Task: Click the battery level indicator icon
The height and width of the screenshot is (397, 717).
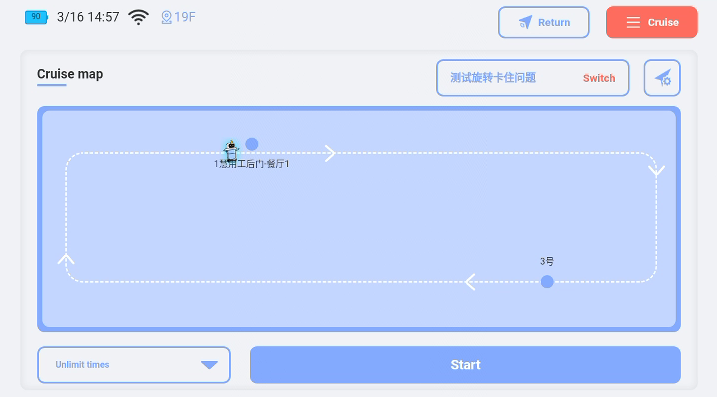Action: click(36, 17)
